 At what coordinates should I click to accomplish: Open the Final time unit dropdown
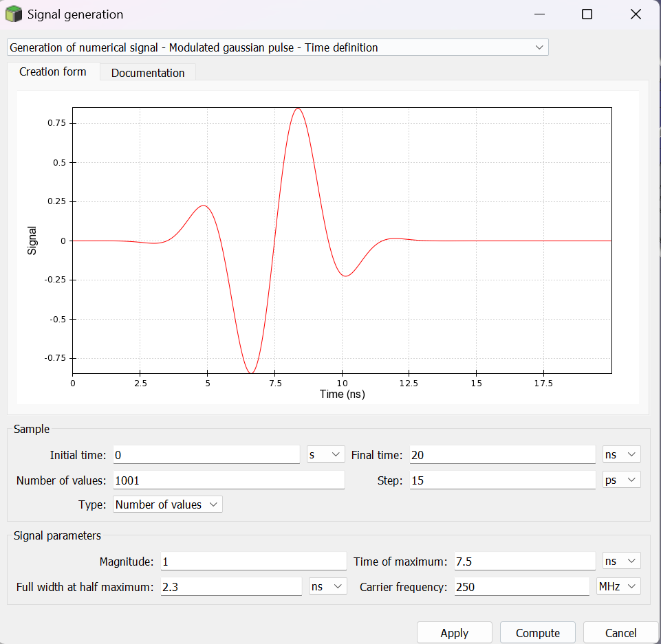pos(621,455)
